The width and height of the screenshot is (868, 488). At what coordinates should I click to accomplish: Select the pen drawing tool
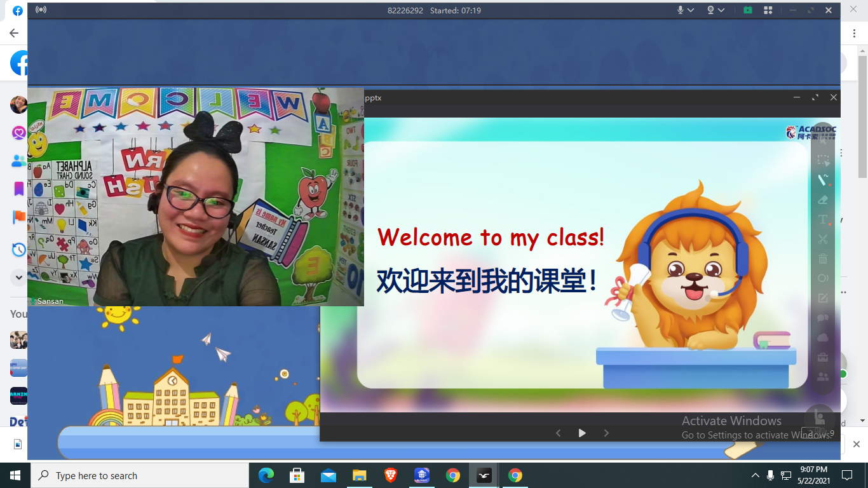point(824,180)
